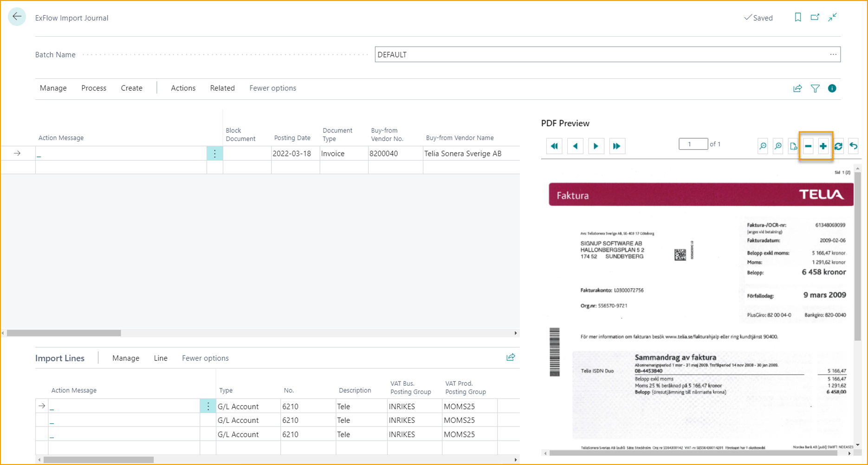868x465 pixels.
Task: Click MOMS25 in the first import line
Action: 470,407
